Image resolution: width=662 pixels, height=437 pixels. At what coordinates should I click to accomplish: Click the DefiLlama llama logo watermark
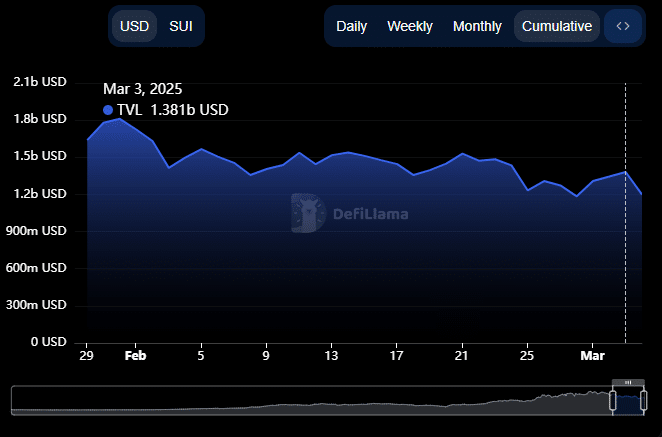(x=309, y=213)
